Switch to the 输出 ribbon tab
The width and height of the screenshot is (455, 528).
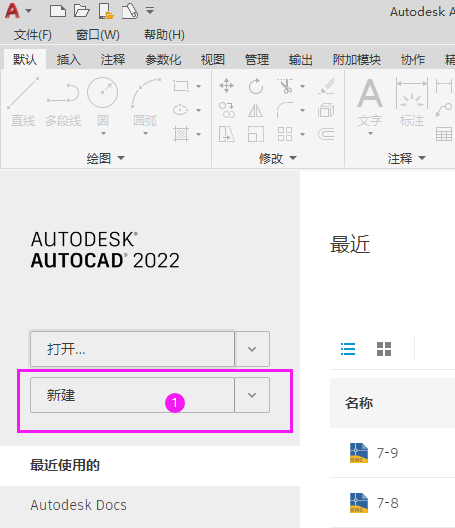300,60
